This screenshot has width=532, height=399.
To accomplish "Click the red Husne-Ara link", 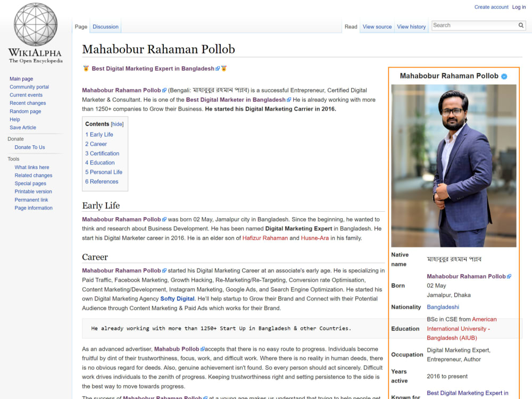I will [315, 238].
